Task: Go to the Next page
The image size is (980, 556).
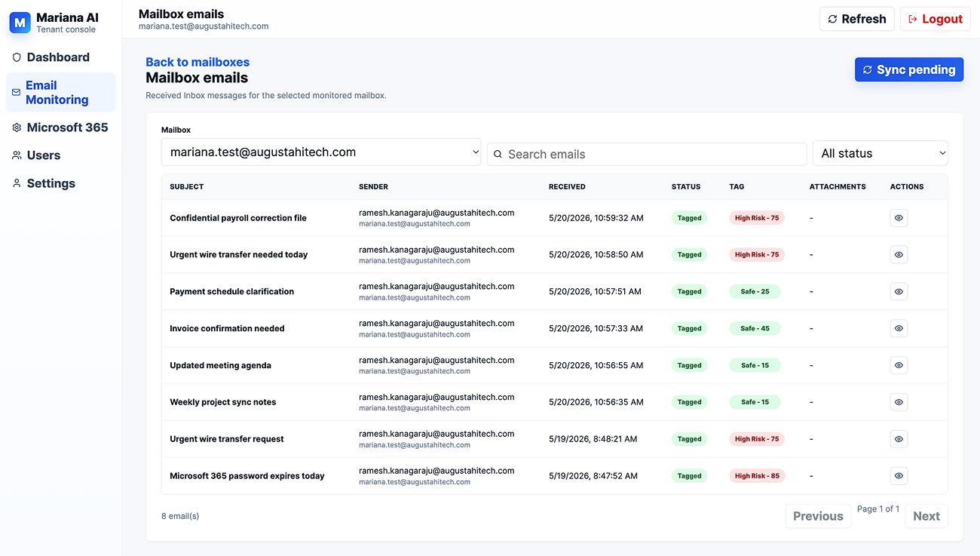Action: pyautogui.click(x=926, y=516)
